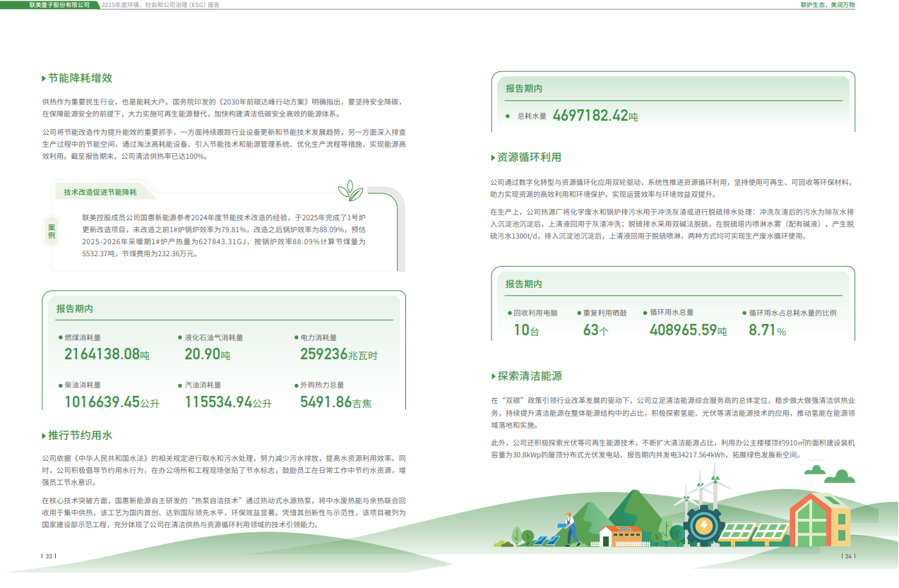Click the recycled water ratio value 8.71%

[767, 330]
